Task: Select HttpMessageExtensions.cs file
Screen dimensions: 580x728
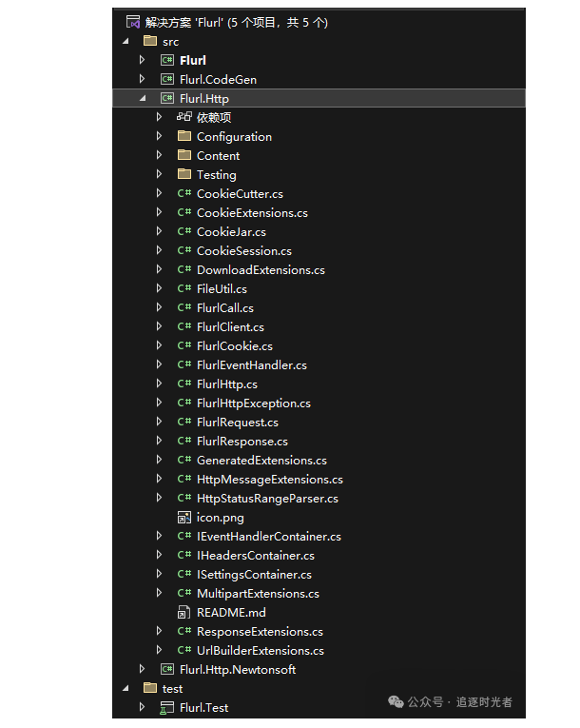Action: pyautogui.click(x=270, y=479)
